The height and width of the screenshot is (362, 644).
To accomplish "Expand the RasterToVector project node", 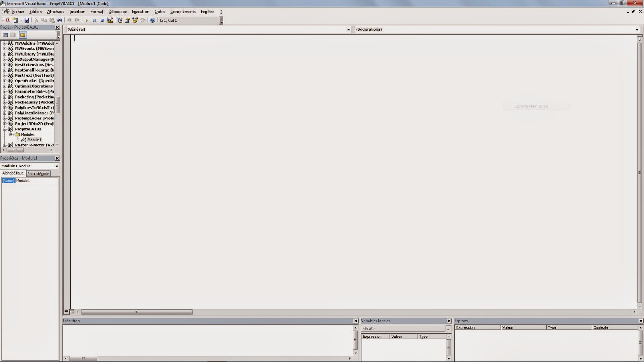I will tap(4, 145).
